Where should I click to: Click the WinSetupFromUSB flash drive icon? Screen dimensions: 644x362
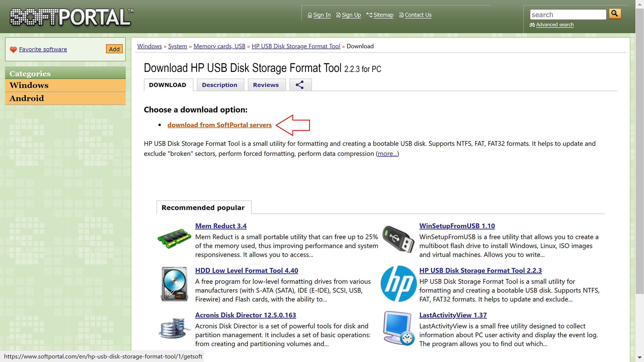point(398,239)
